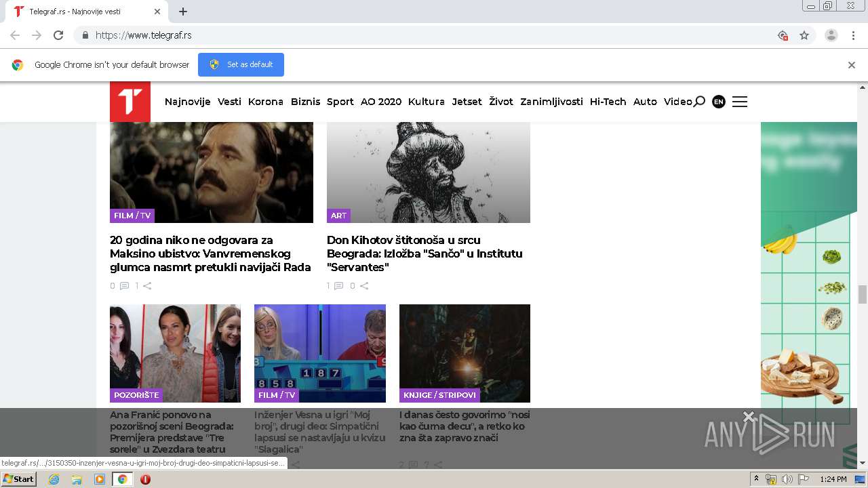Open the Video section
868x488 pixels.
click(x=678, y=102)
